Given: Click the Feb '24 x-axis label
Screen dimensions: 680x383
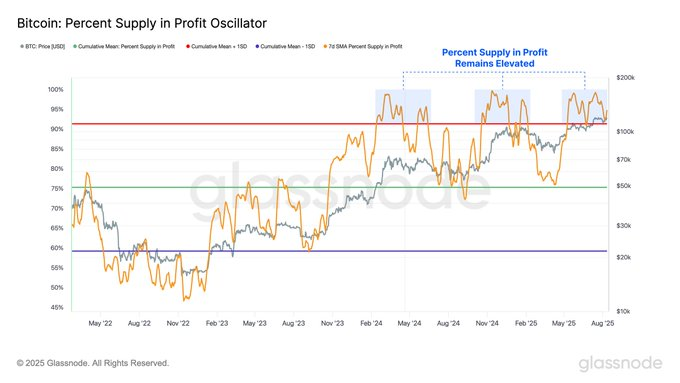Looking at the screenshot, I should coord(371,323).
